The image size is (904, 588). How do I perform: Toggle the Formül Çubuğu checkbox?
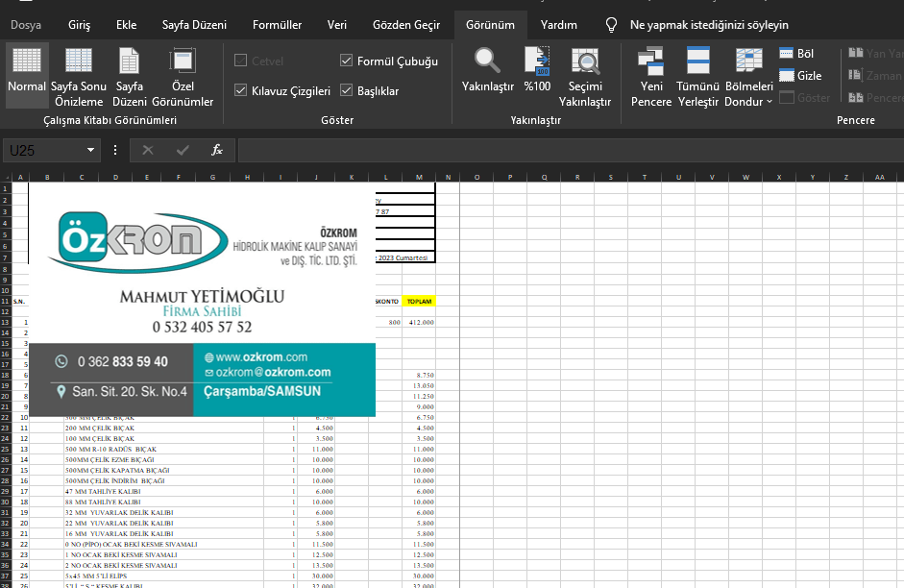click(x=346, y=60)
